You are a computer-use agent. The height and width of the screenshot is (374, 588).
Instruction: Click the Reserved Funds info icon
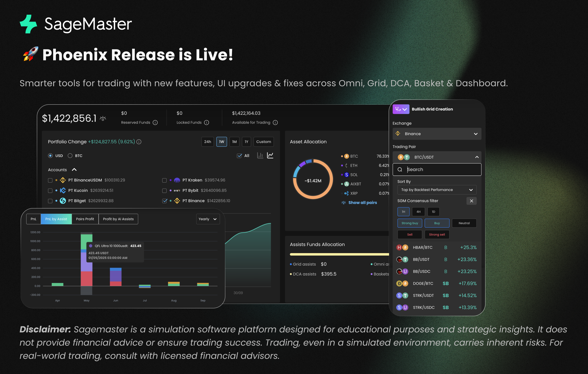[x=155, y=122]
